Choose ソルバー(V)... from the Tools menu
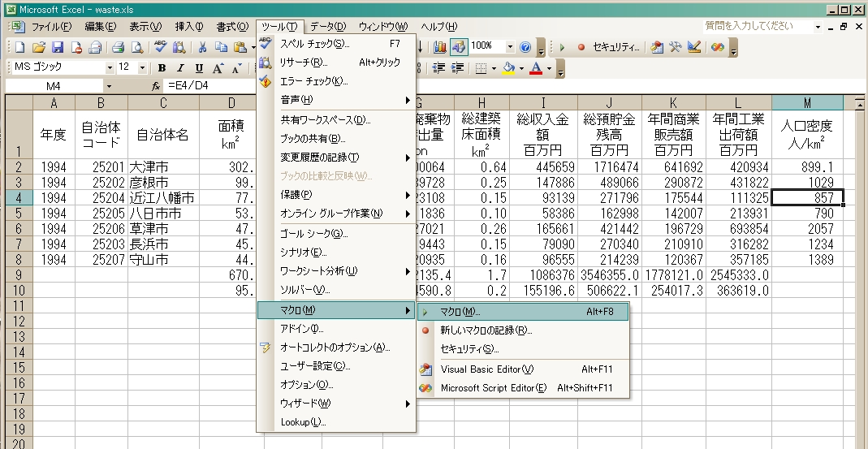Viewport: 868px width, 449px height. [336, 290]
